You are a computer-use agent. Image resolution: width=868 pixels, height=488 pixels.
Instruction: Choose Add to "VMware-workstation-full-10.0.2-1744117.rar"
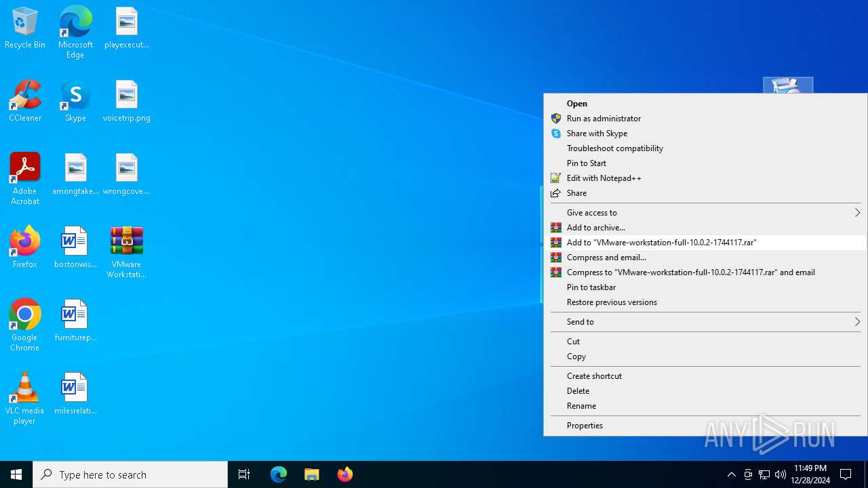pos(705,243)
